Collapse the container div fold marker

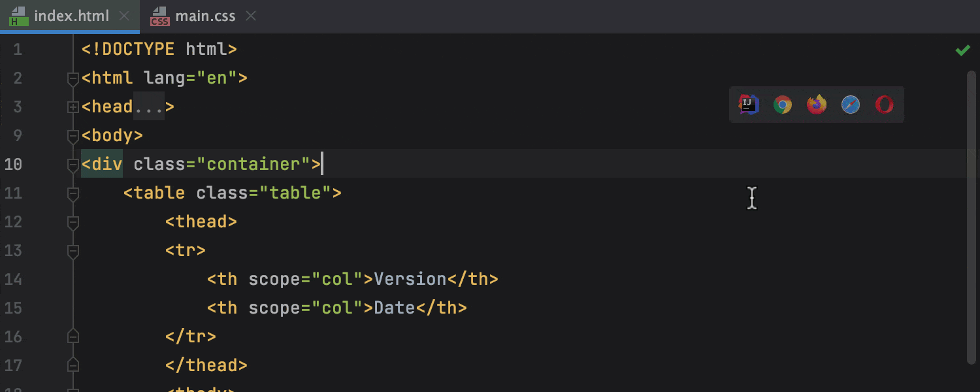tap(73, 164)
